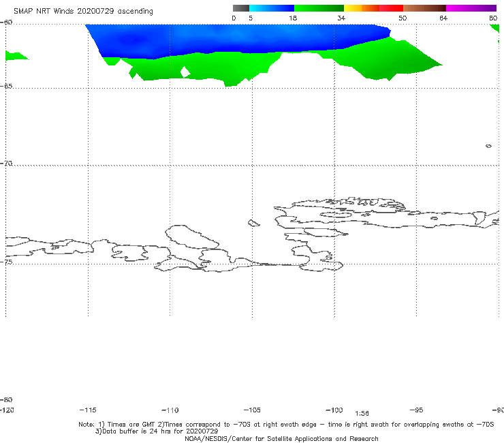This screenshot has width=504, height=443.
Task: Click the longitude label '-115'
Action: tap(88, 410)
